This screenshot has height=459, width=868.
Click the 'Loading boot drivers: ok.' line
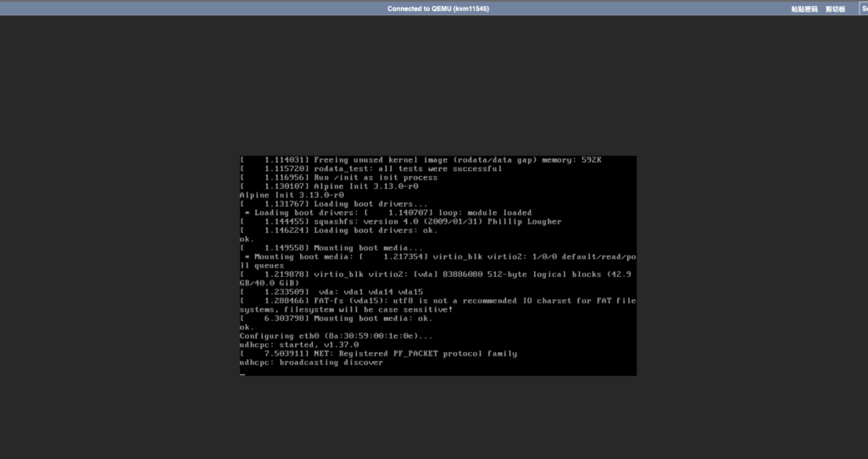(x=376, y=230)
